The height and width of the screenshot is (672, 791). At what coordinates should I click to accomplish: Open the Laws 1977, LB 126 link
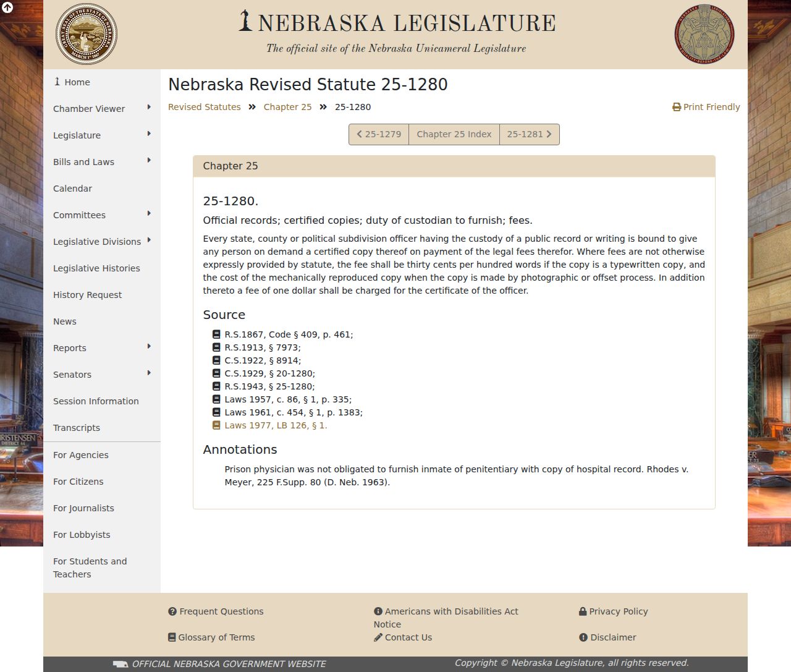pyautogui.click(x=276, y=425)
